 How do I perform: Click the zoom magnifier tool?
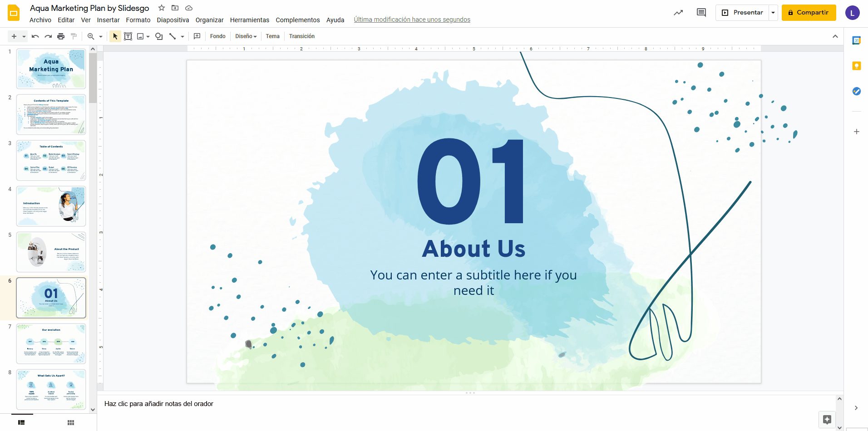pyautogui.click(x=91, y=36)
